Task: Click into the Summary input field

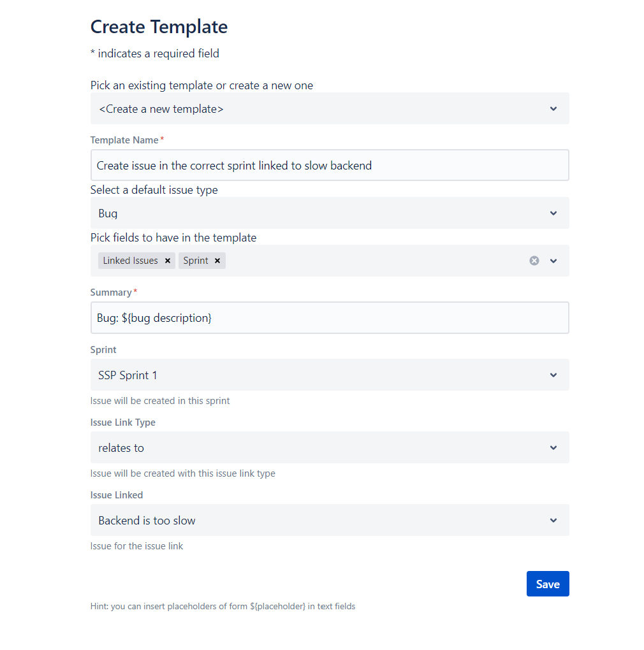Action: click(330, 318)
